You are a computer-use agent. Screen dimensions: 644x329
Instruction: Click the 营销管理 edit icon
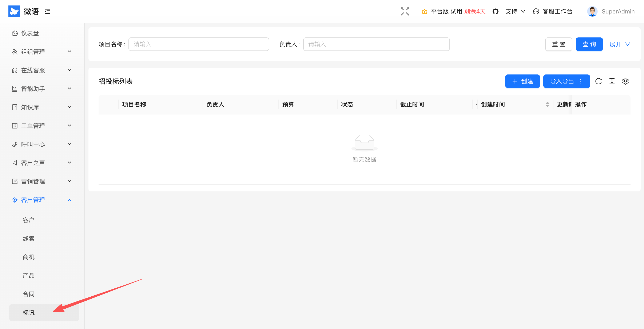(x=15, y=181)
